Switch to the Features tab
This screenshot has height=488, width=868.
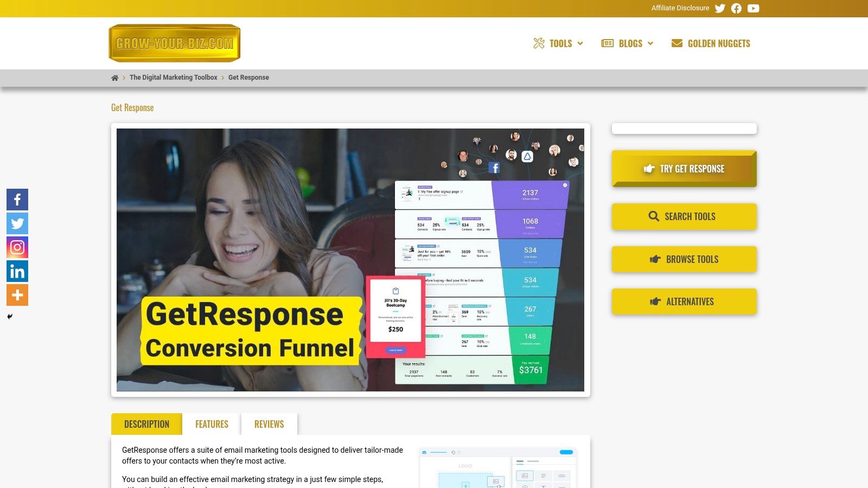212,424
